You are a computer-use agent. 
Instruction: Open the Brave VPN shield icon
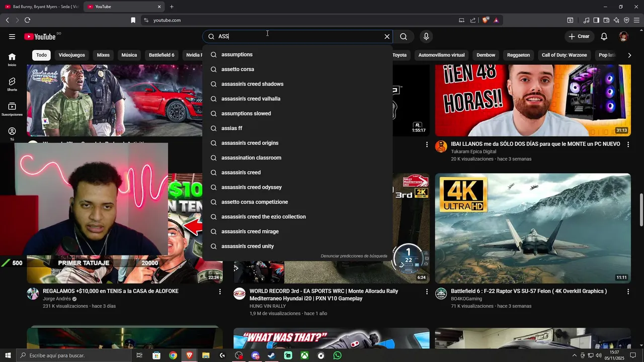626,20
